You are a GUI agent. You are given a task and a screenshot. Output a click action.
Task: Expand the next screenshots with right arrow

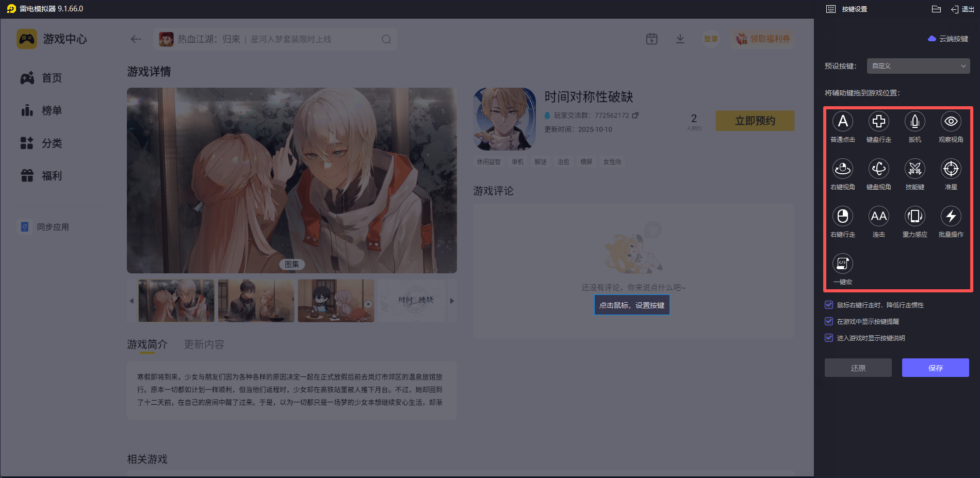(x=452, y=301)
